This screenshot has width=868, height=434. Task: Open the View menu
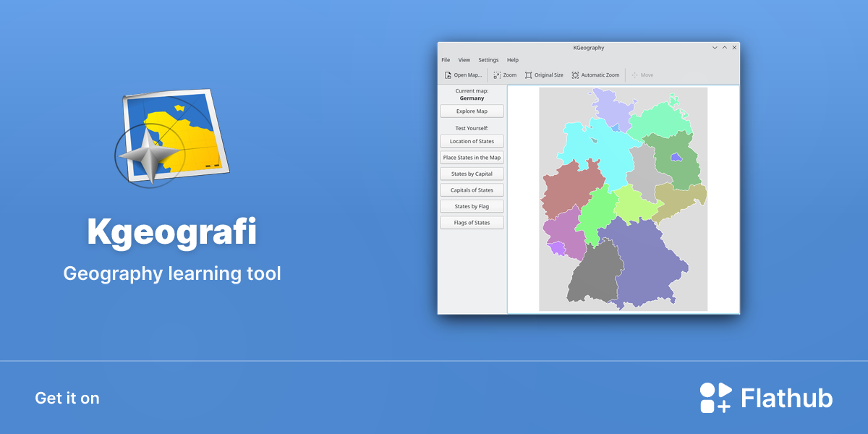(x=464, y=60)
